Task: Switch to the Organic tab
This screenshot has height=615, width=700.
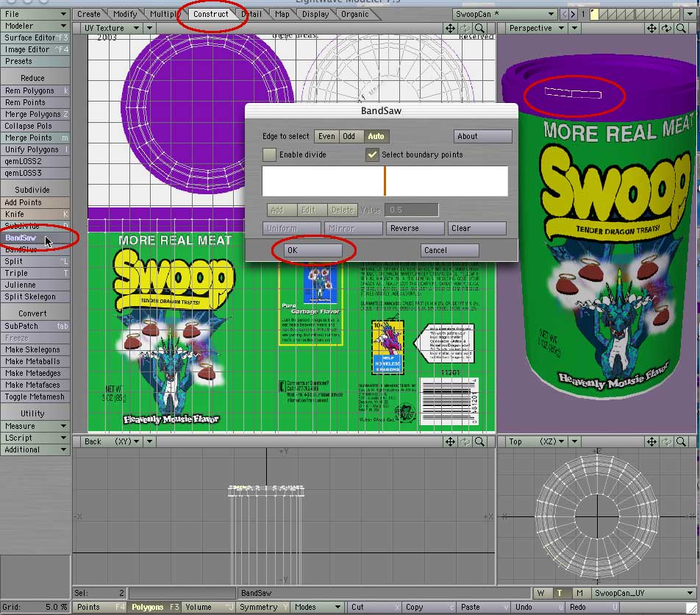Action: click(x=355, y=14)
